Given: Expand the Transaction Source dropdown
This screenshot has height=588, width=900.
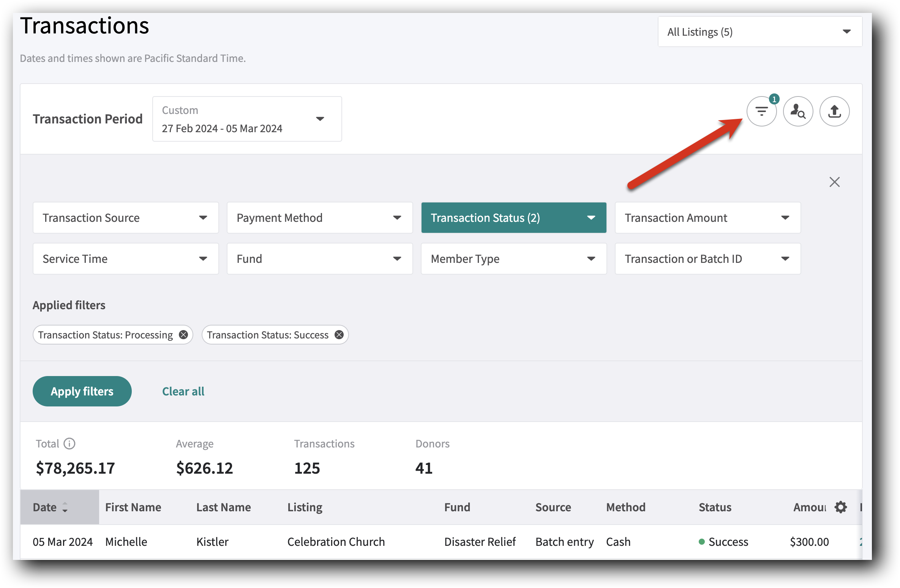Looking at the screenshot, I should [125, 218].
